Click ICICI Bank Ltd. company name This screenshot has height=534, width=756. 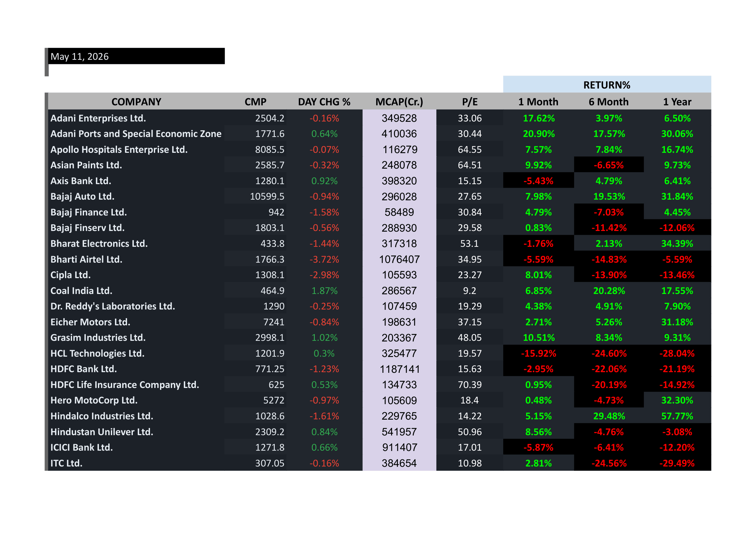82,447
